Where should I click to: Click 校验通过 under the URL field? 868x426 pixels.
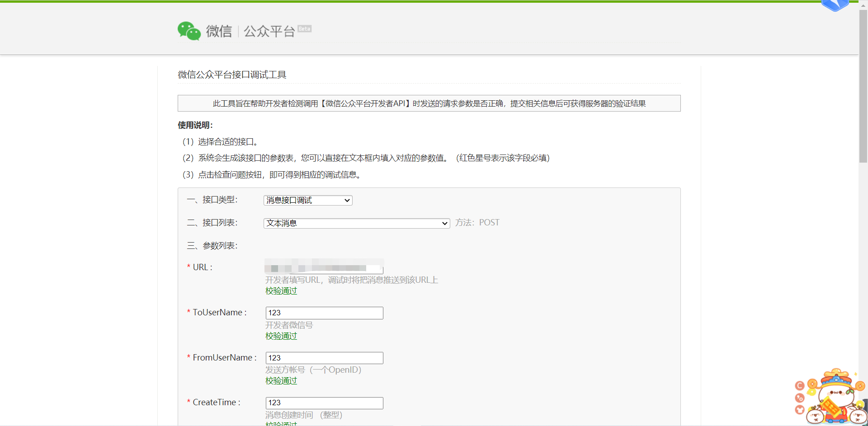(x=281, y=291)
